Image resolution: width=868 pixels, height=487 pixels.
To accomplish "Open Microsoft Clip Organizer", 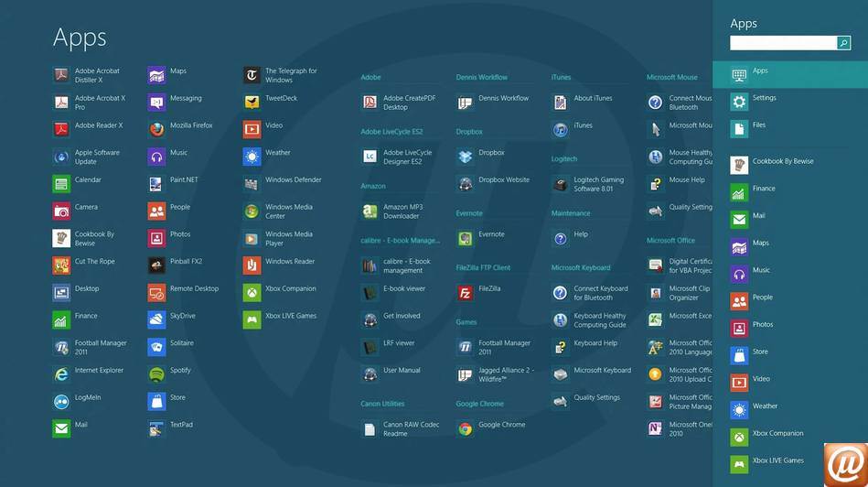I will pyautogui.click(x=680, y=292).
